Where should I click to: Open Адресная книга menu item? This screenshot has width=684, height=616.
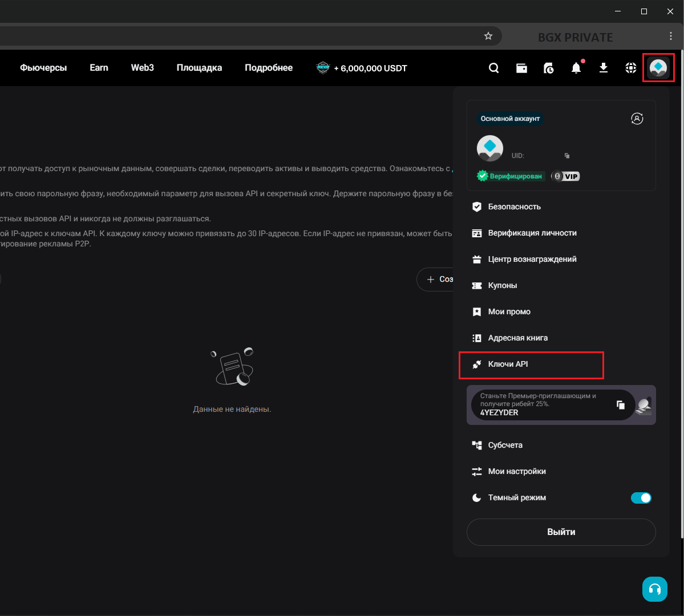pyautogui.click(x=561, y=338)
